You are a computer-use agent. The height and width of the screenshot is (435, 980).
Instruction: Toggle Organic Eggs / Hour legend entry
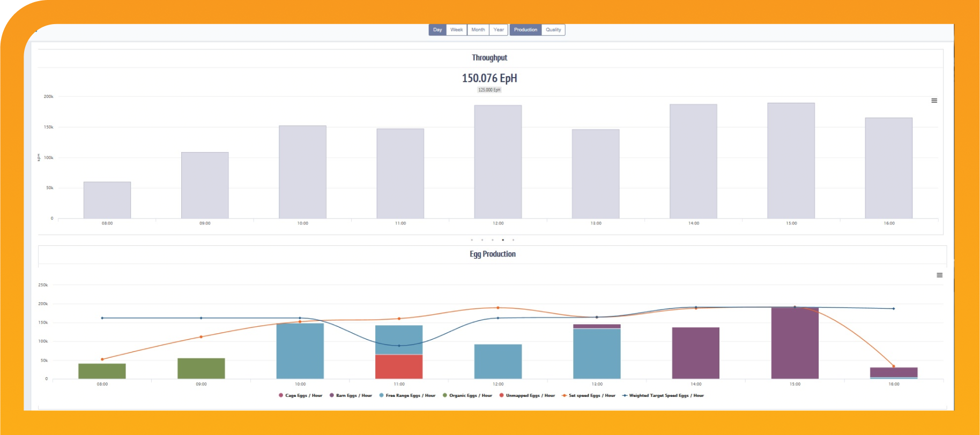pyautogui.click(x=467, y=396)
